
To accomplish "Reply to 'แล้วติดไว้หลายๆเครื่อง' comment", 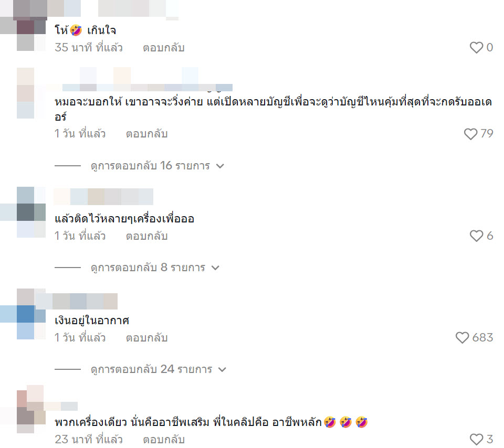I will click(x=146, y=236).
